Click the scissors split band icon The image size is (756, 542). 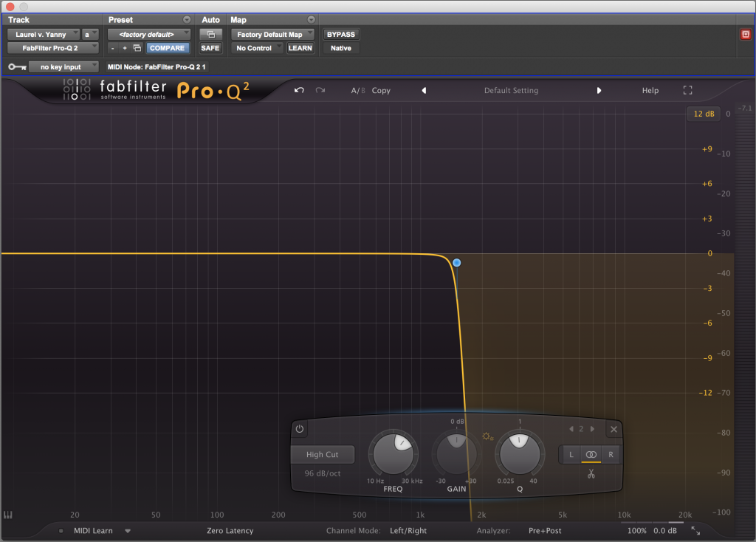tap(591, 473)
